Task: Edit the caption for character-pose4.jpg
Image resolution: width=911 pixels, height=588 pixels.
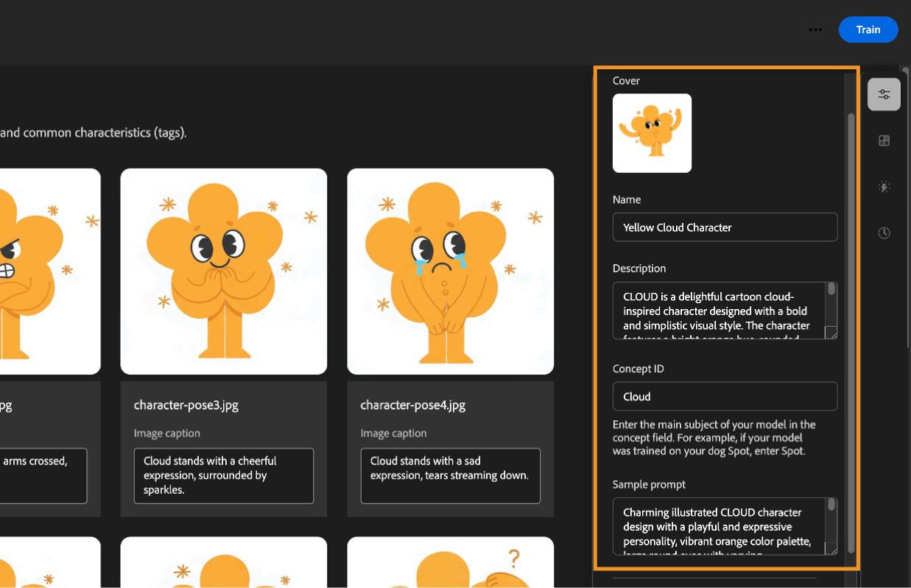Action: [x=450, y=475]
